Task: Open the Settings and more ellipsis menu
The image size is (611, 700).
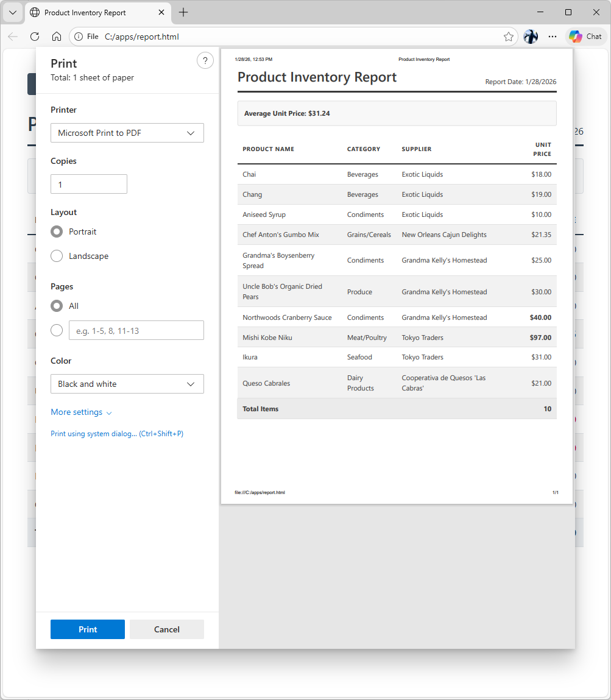Action: point(552,37)
